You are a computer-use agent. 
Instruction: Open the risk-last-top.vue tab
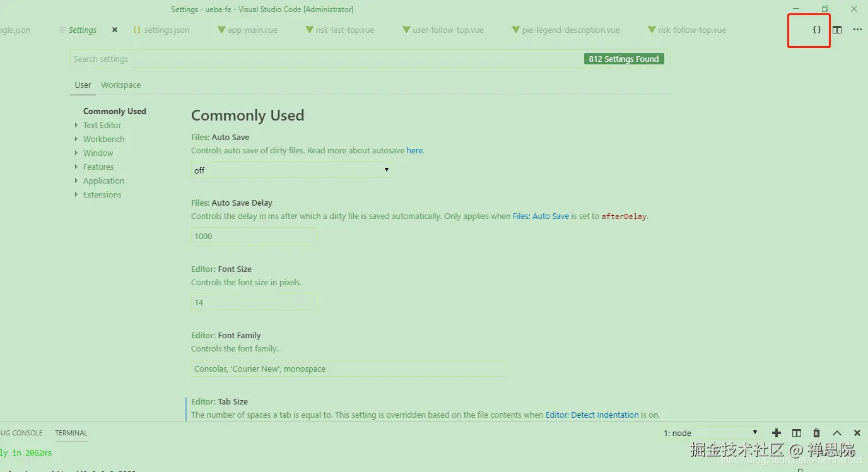(x=339, y=30)
